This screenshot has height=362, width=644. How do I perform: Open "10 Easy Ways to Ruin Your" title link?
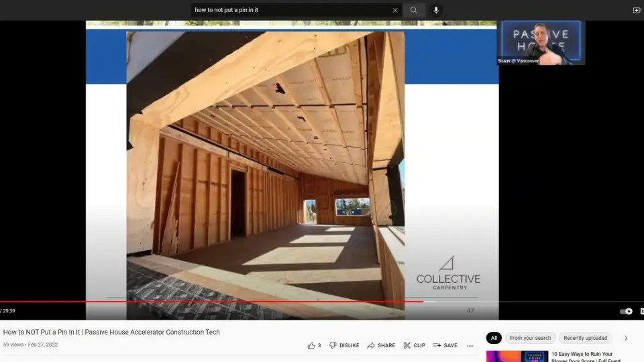tap(582, 354)
